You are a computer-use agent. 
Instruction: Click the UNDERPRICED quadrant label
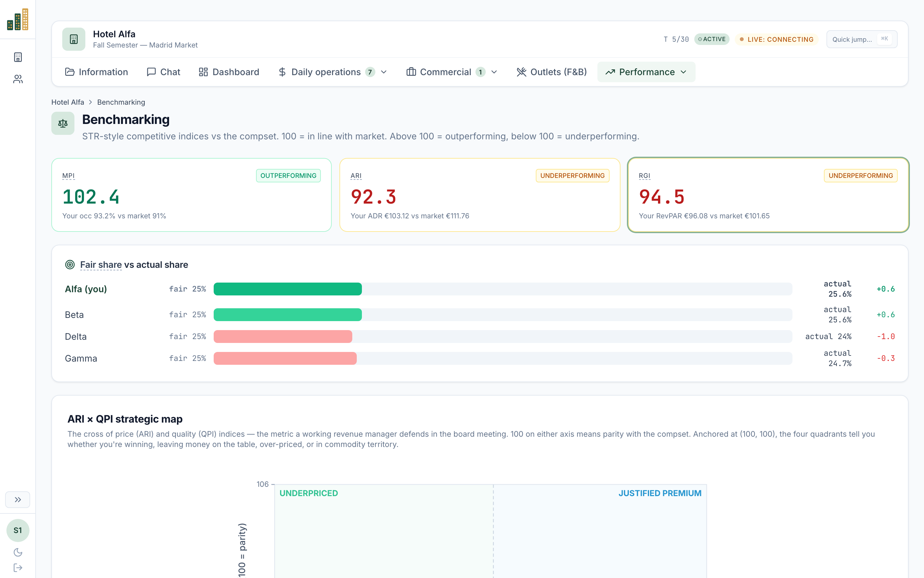(x=309, y=493)
